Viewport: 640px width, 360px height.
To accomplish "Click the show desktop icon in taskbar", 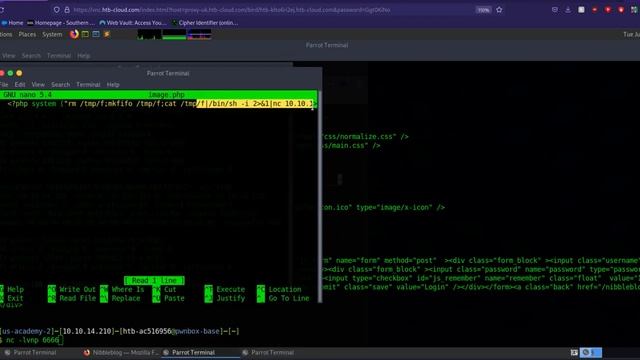I will pyautogui.click(x=574, y=352).
